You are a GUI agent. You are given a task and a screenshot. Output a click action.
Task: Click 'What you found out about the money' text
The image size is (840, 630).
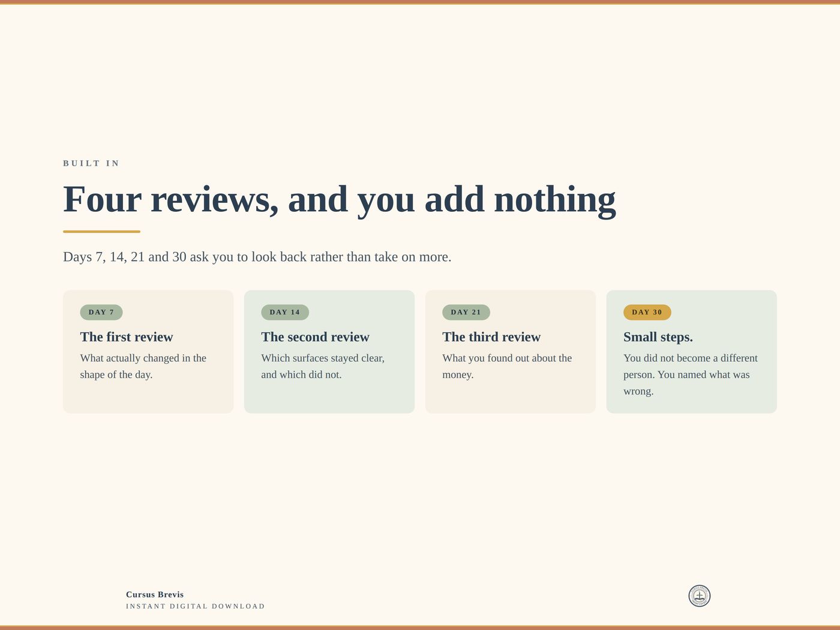click(507, 366)
